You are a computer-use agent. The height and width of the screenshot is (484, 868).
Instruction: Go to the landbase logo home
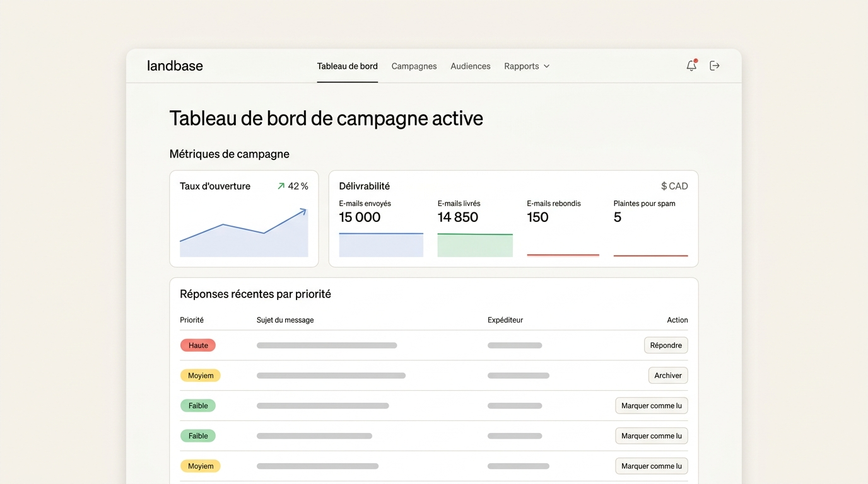(x=175, y=66)
